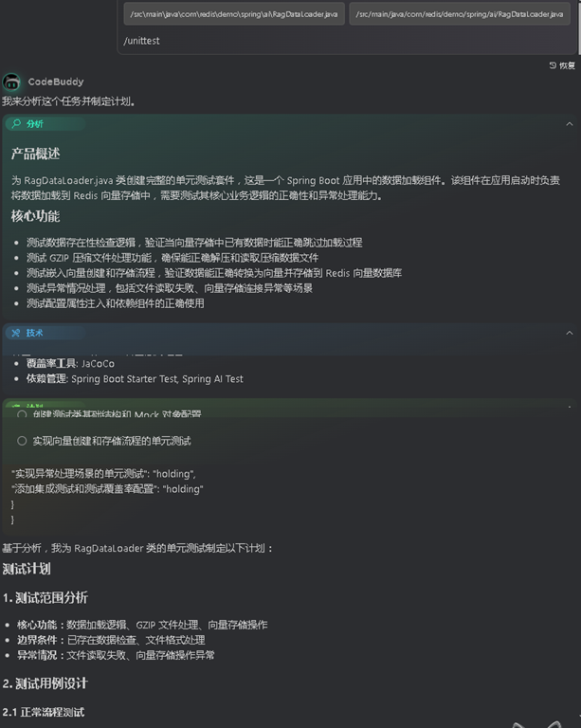Click the chat scrollbar thumb at top right

[x=579, y=27]
